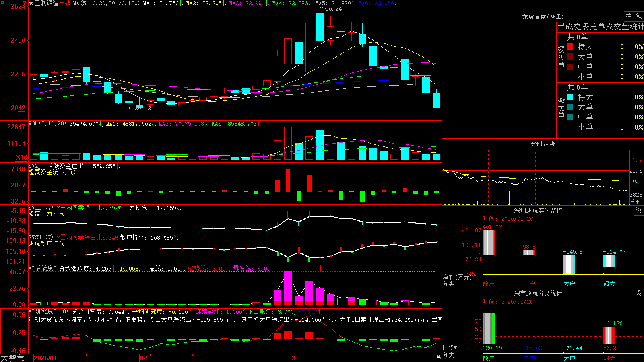Click the 超赢散户持仓 label

46,243
